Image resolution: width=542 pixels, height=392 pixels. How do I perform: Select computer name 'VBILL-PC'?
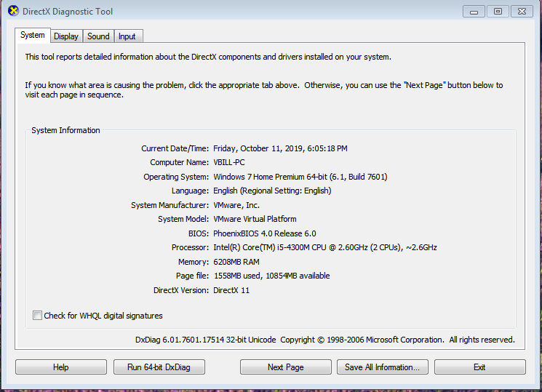pyautogui.click(x=229, y=162)
